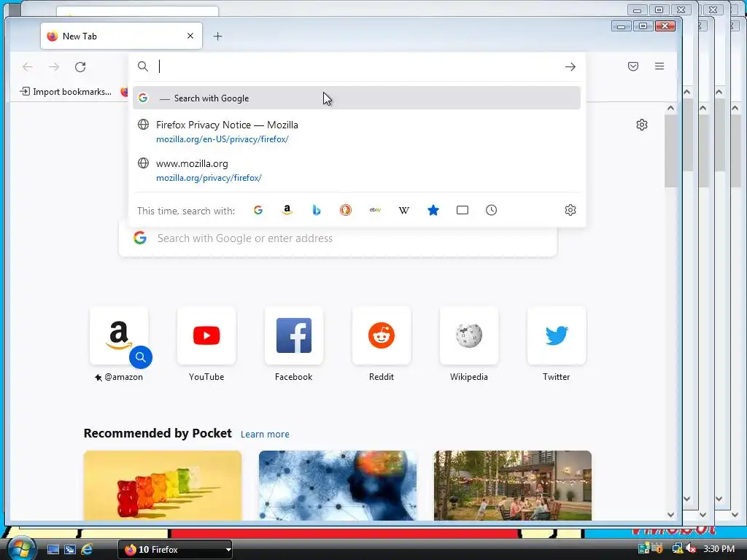Click the front window's vertical scrollbar thumb
The width and height of the screenshot is (747, 560).
pos(671,150)
